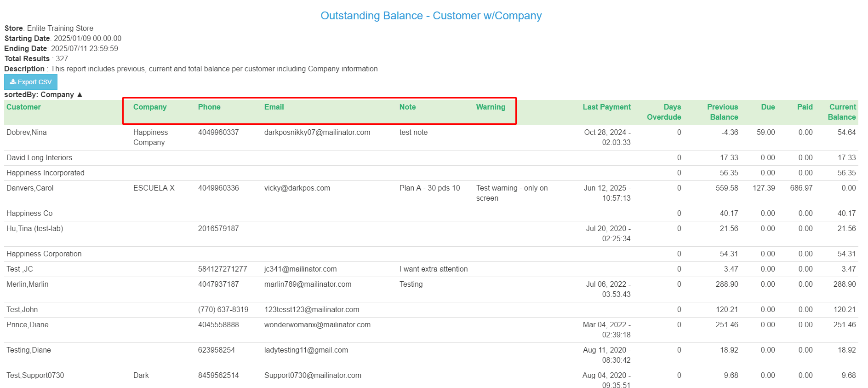Sort by Days Overdue column header

(664, 112)
